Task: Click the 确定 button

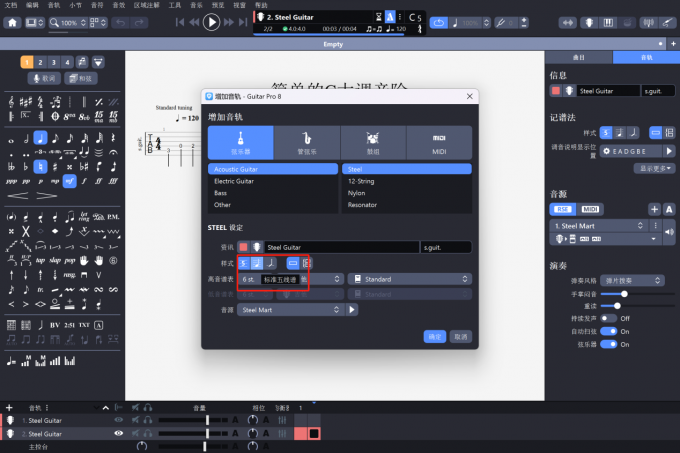Action: (434, 337)
